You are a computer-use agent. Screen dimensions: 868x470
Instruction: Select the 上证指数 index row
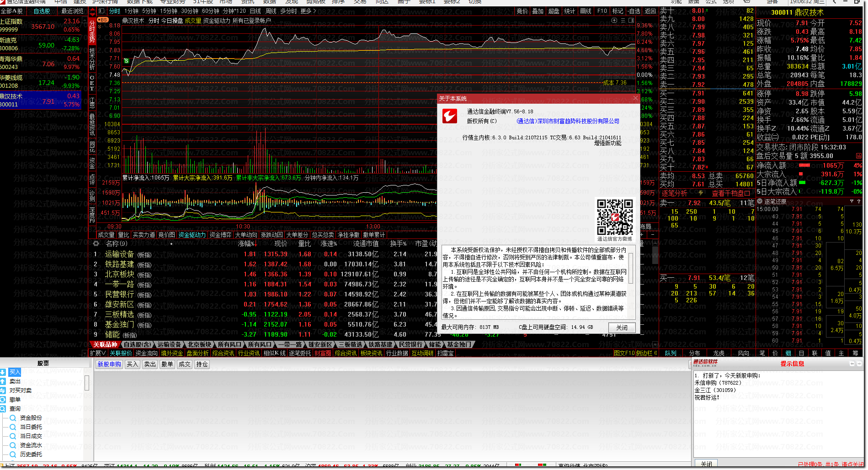click(41, 25)
